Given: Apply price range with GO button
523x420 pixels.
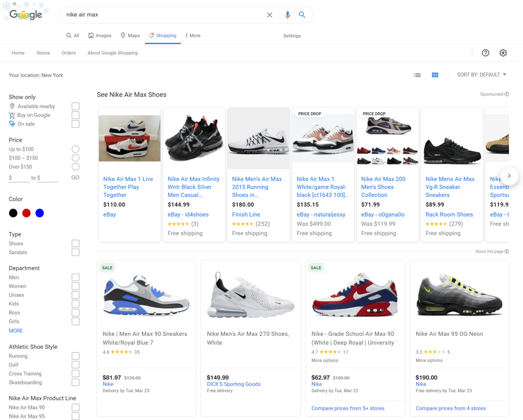Looking at the screenshot, I should [x=76, y=178].
